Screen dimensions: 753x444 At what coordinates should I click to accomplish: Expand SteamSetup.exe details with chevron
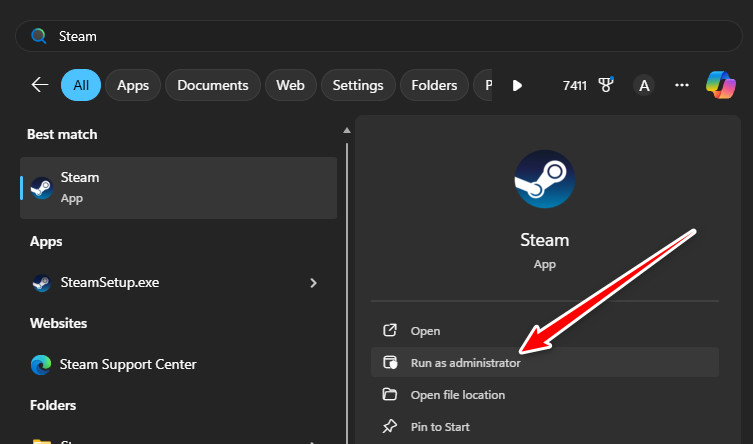point(313,283)
